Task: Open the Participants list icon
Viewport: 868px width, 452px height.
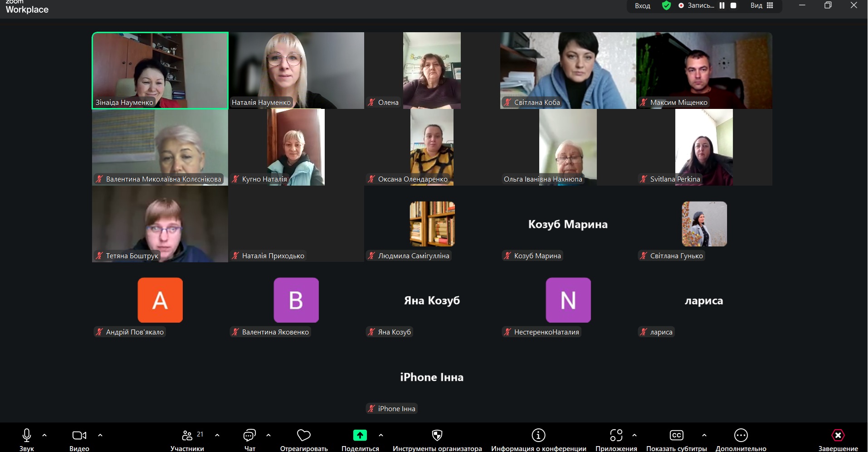Action: [187, 436]
